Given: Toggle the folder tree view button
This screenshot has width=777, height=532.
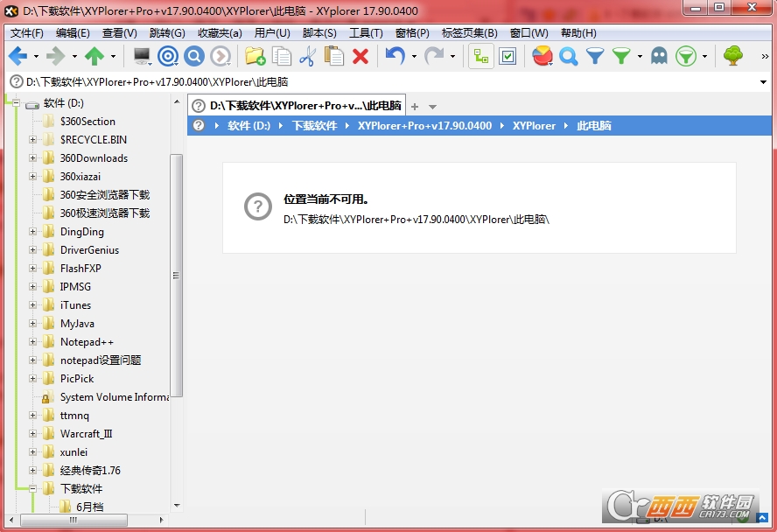Looking at the screenshot, I should pos(480,56).
